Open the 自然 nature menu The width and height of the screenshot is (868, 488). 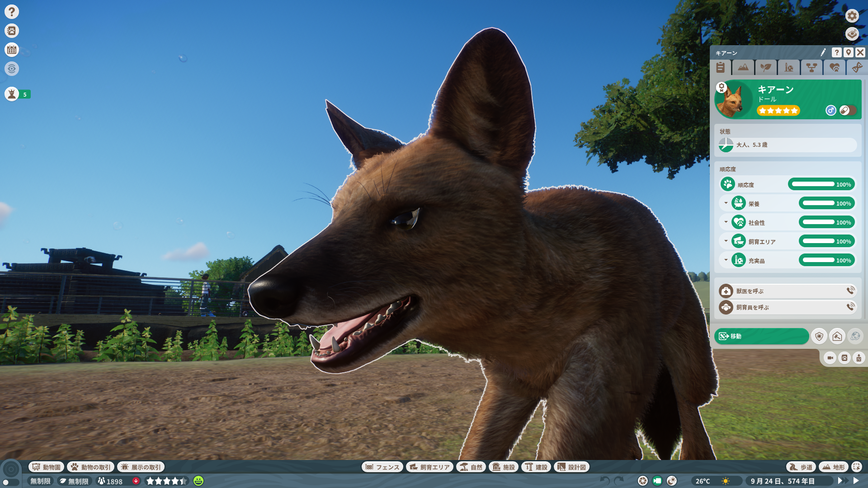tap(471, 467)
